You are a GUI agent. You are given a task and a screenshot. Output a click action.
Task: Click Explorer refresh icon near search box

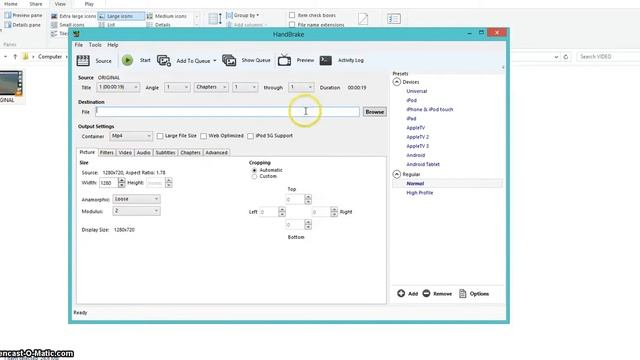pyautogui.click(x=566, y=57)
